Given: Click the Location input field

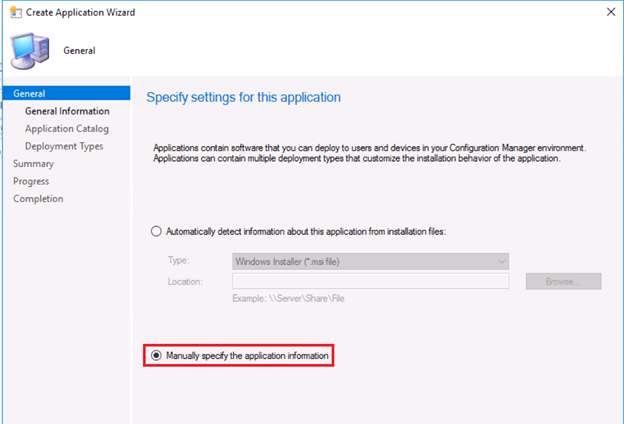Looking at the screenshot, I should click(370, 281).
